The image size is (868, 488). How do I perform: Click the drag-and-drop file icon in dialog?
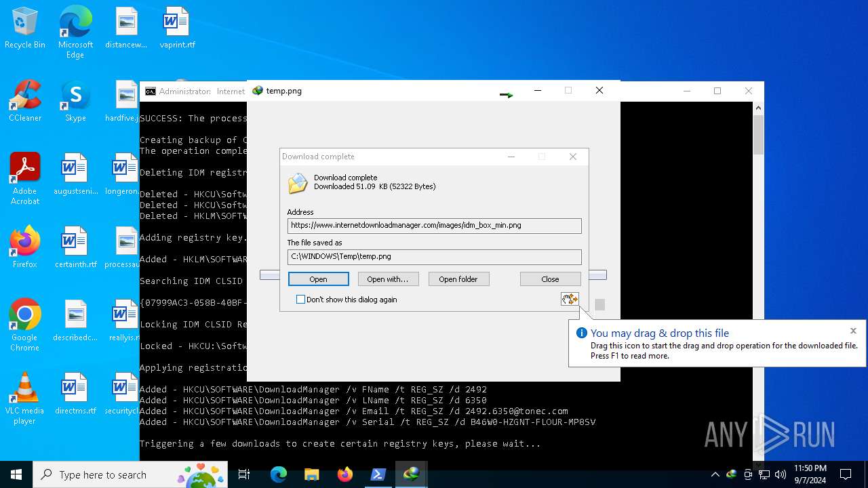(x=570, y=299)
